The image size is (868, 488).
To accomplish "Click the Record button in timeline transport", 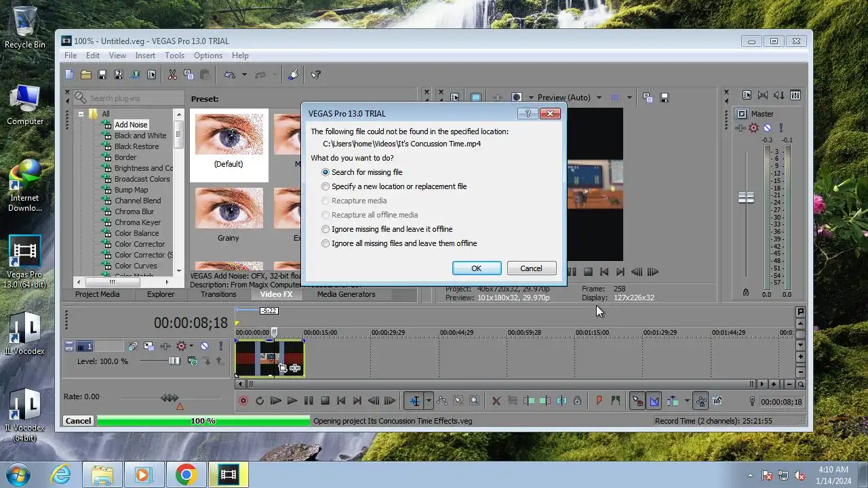I will click(243, 401).
